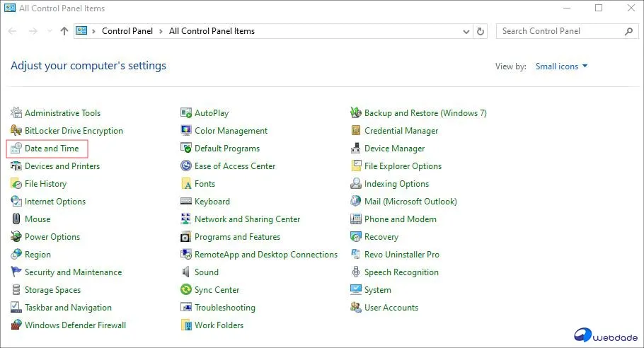Click the Search Control Panel field
The height and width of the screenshot is (348, 644).
click(559, 31)
